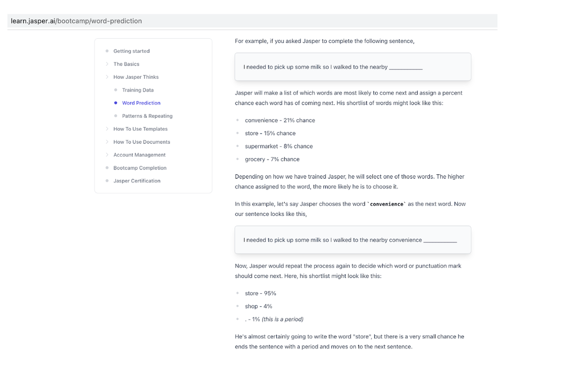Click the bullet beside Bootcamp Completion
Image resolution: width=588 pixels, height=373 pixels.
107,168
